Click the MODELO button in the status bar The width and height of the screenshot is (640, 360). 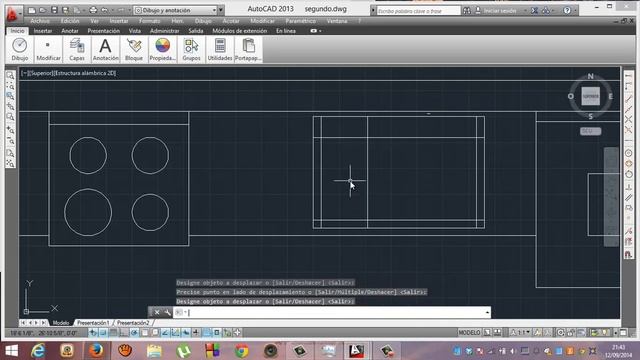pyautogui.click(x=469, y=333)
